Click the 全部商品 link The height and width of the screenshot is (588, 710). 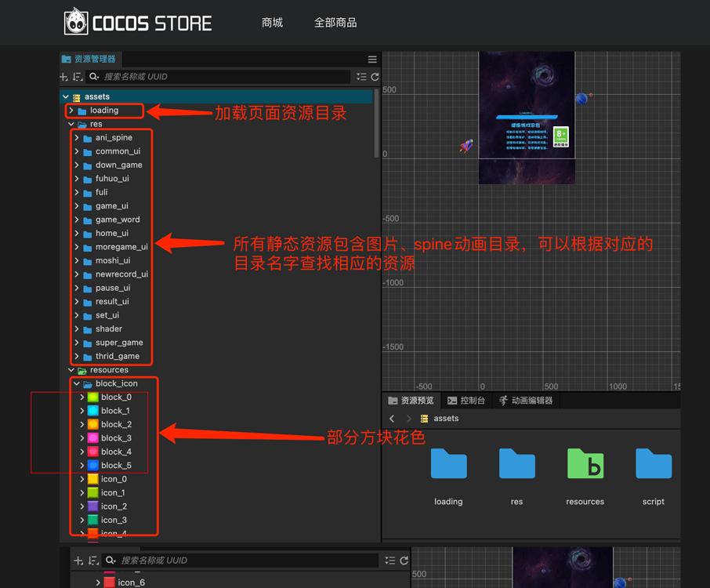tap(335, 23)
